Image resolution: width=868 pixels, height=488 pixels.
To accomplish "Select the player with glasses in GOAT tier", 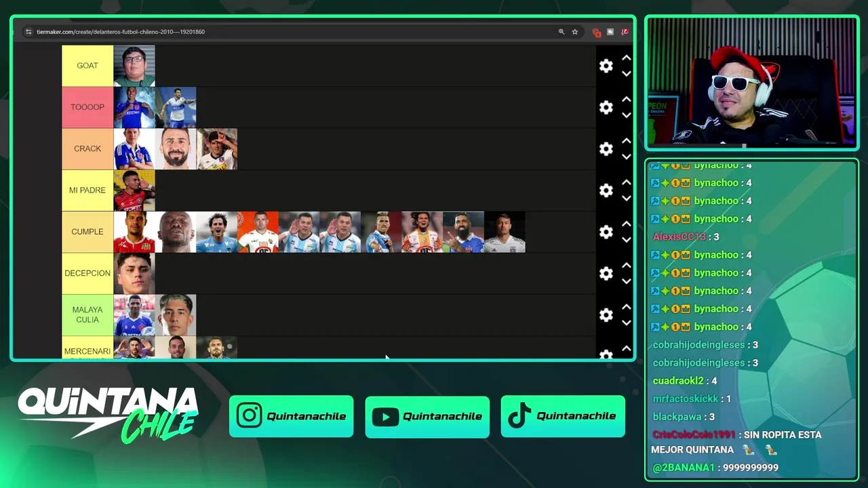I will 134,66.
